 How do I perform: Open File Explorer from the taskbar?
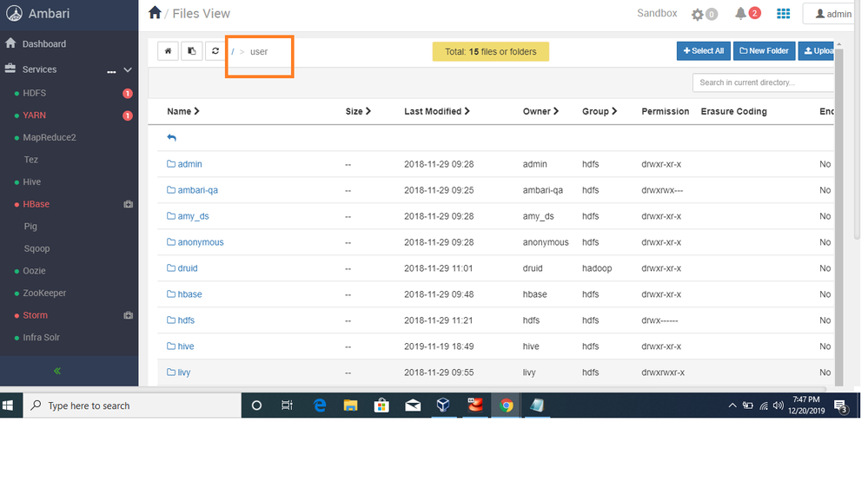[x=350, y=406]
